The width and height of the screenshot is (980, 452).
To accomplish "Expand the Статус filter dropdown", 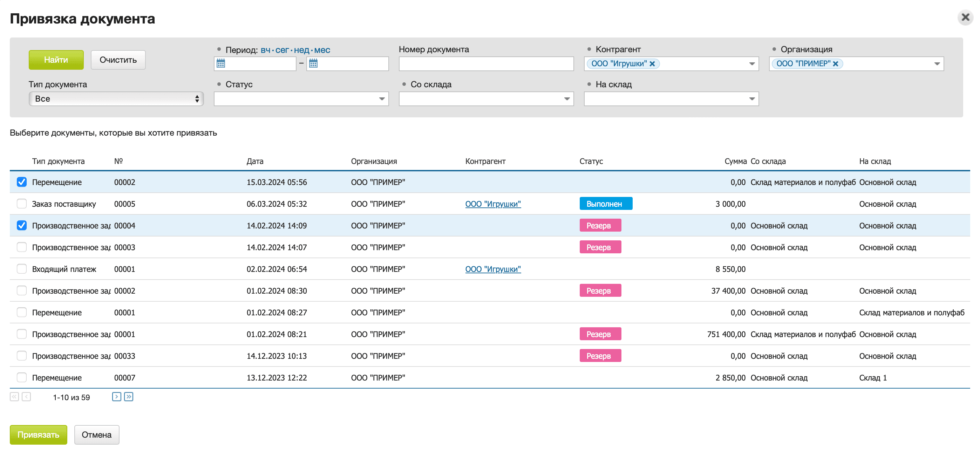I will tap(382, 99).
